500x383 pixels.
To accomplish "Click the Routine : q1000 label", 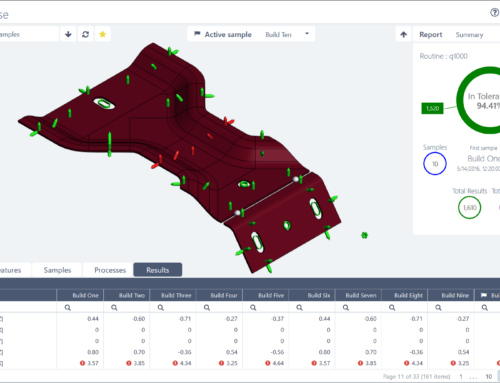I will pyautogui.click(x=443, y=56).
